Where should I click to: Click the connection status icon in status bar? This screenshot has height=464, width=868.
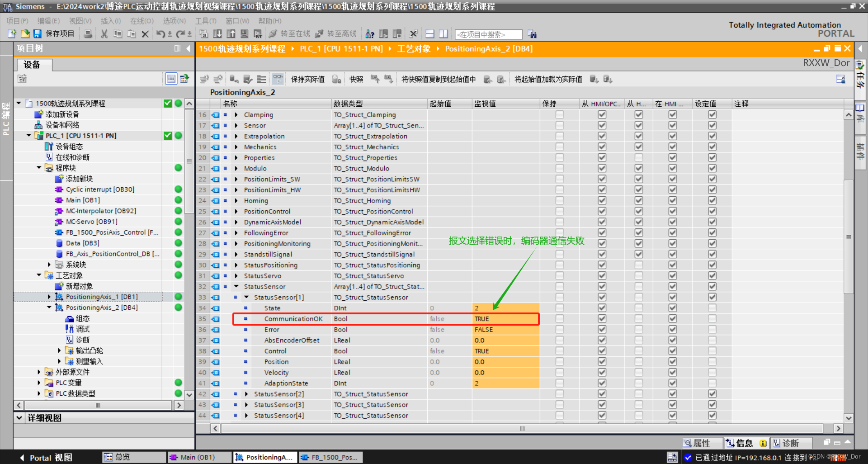[x=688, y=457]
